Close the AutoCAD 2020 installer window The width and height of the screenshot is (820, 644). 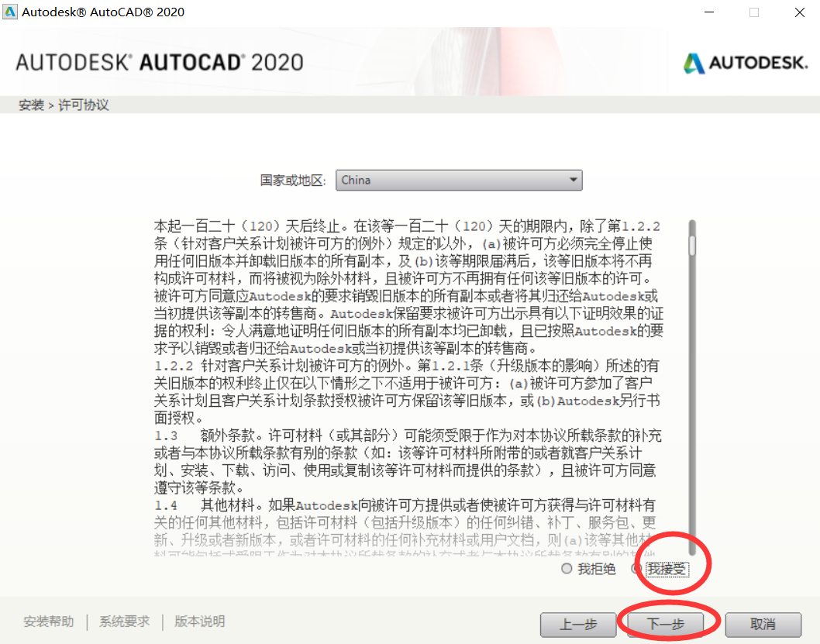click(x=800, y=12)
